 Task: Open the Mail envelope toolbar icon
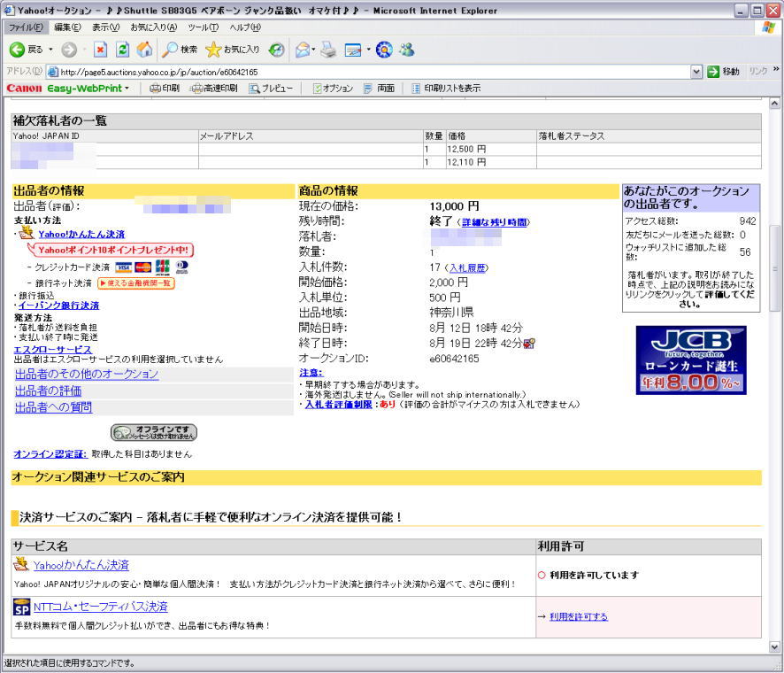pos(302,49)
